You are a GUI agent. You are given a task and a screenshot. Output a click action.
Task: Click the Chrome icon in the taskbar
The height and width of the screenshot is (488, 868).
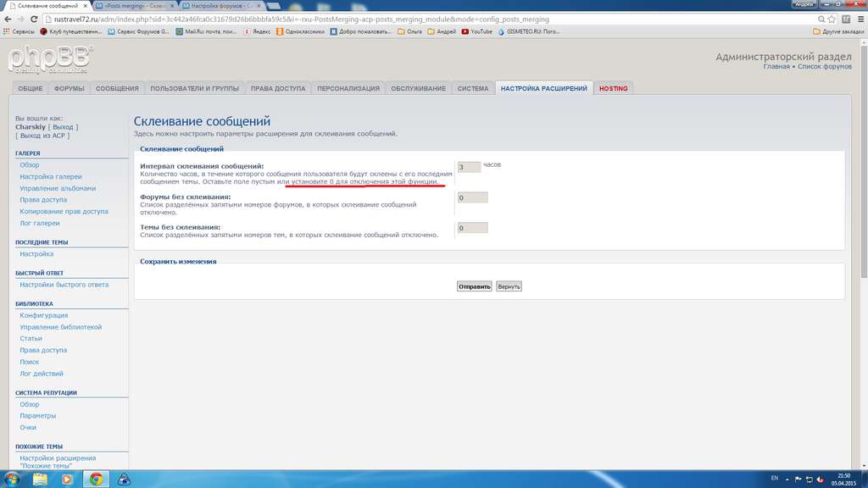(96, 479)
